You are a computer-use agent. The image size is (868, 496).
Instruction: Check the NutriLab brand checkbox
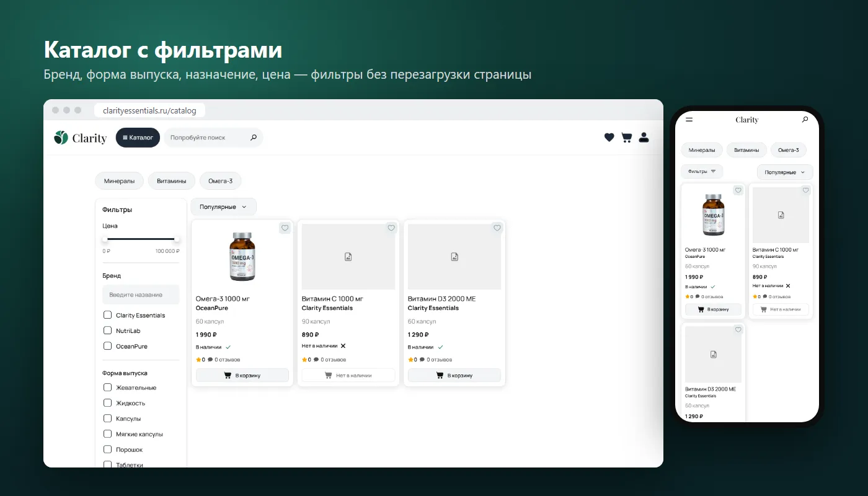[x=107, y=330]
